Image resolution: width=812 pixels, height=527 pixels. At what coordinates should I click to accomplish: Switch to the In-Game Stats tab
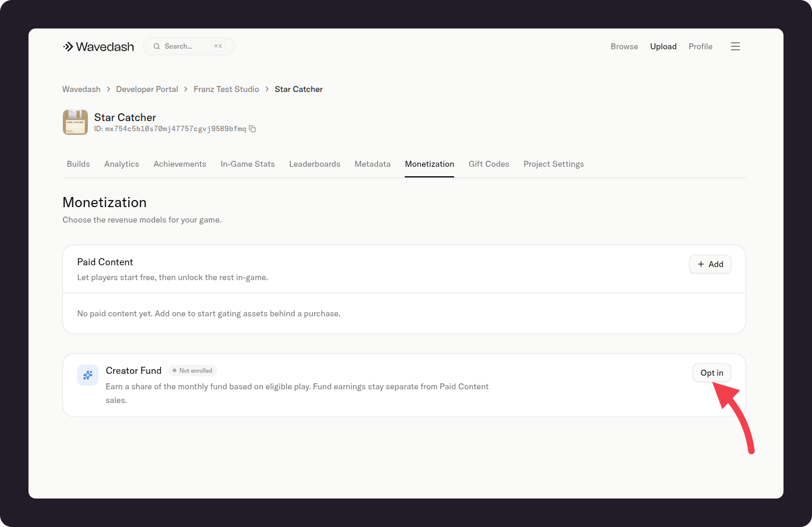(x=248, y=164)
